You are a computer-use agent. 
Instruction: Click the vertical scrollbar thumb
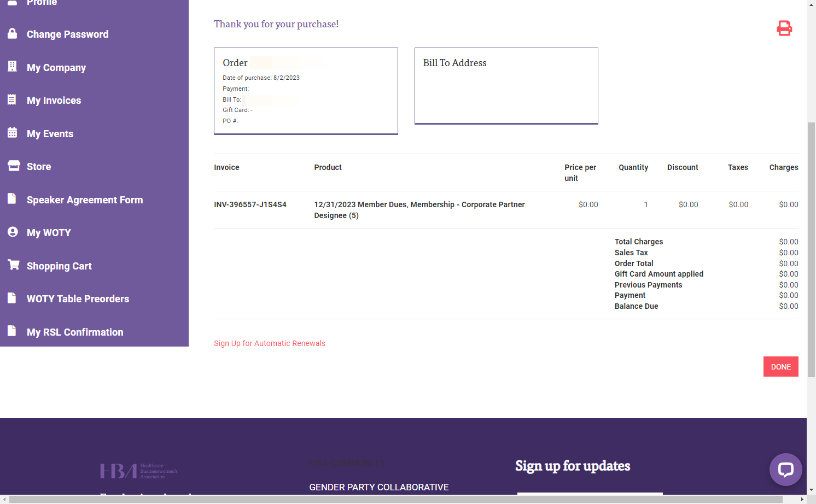tap(811, 250)
